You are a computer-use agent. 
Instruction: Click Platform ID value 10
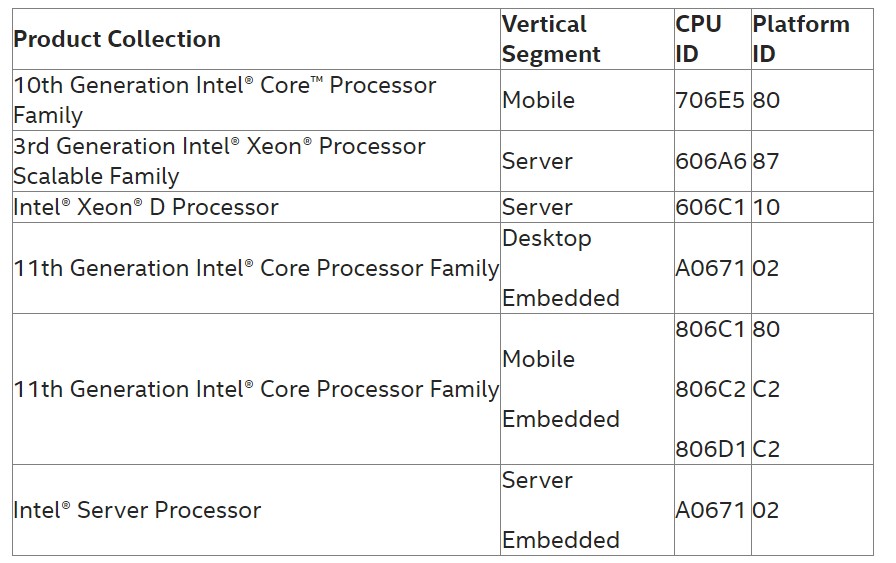766,207
